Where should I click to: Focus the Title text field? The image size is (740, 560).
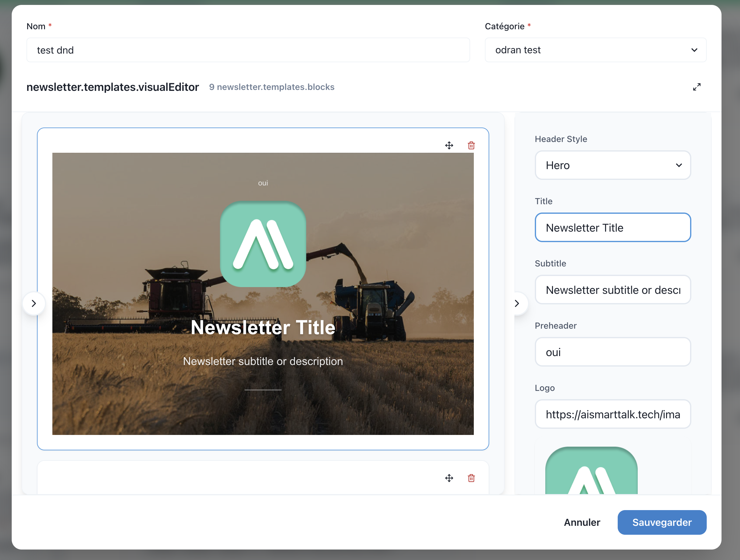(x=612, y=227)
